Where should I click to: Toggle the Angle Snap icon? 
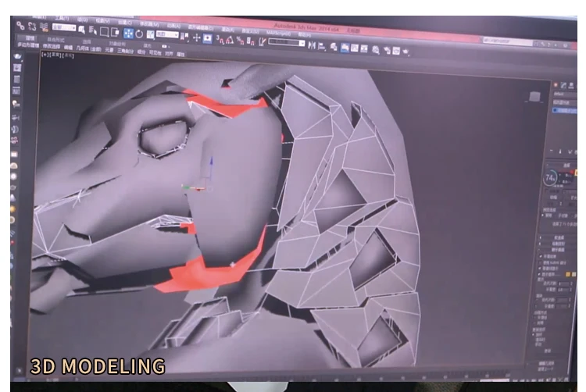click(x=230, y=41)
